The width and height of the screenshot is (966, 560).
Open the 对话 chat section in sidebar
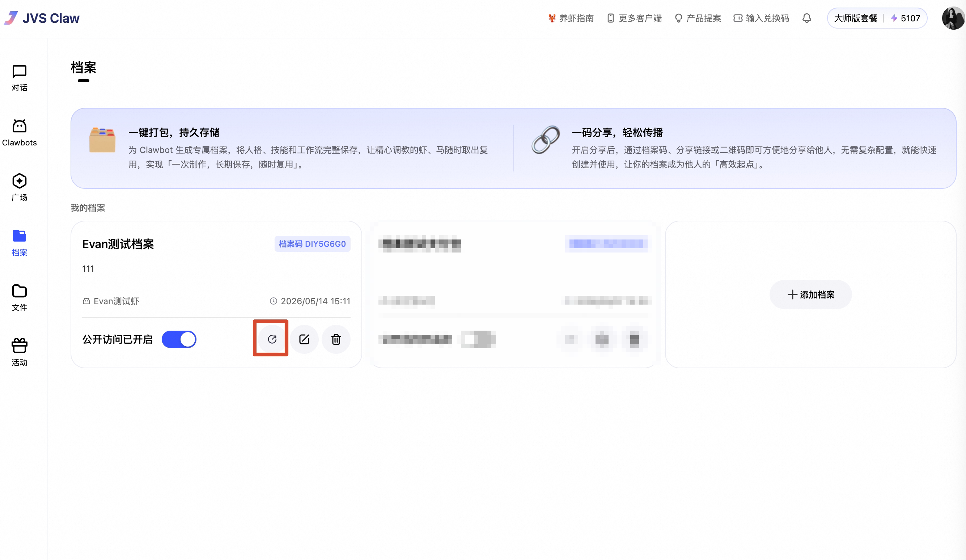coord(19,78)
